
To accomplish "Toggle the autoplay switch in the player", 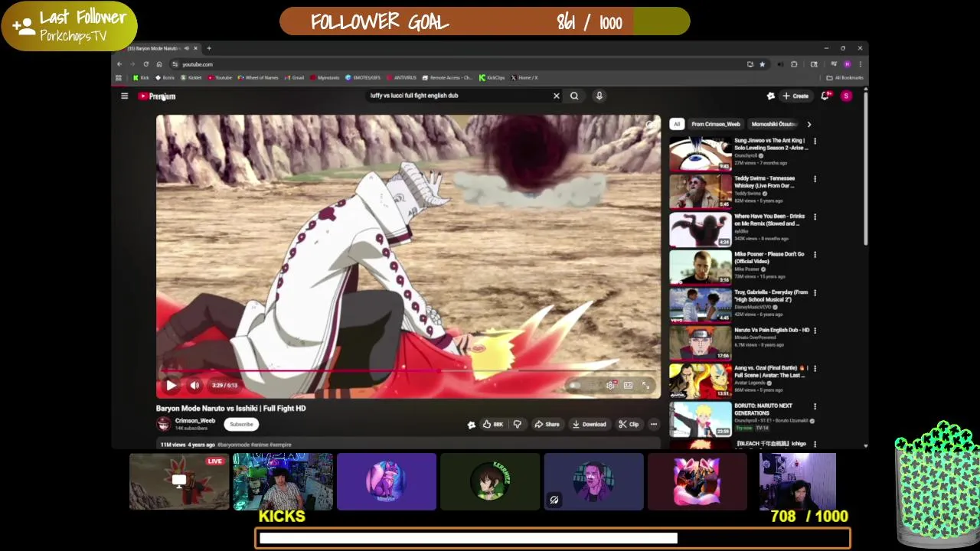I will 576,386.
